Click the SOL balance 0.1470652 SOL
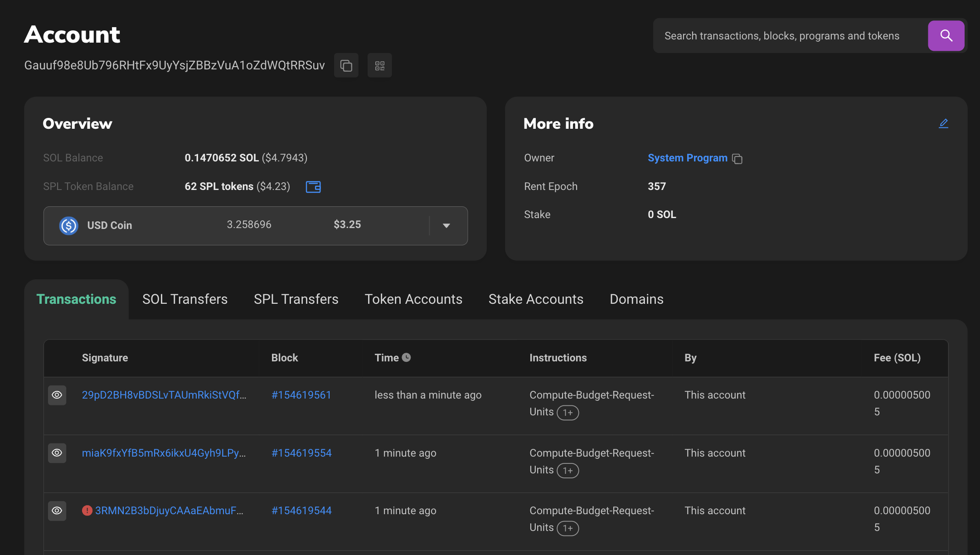Viewport: 980px width, 555px height. tap(222, 158)
